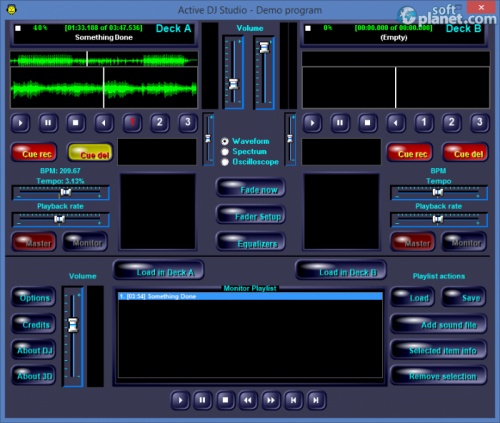Stop playback on Deck A

[x=76, y=123]
